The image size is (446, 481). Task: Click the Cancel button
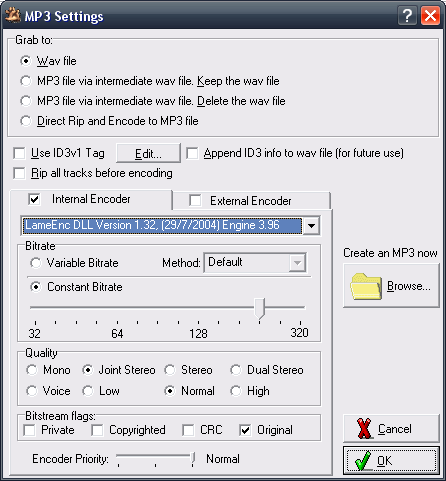[x=391, y=428]
